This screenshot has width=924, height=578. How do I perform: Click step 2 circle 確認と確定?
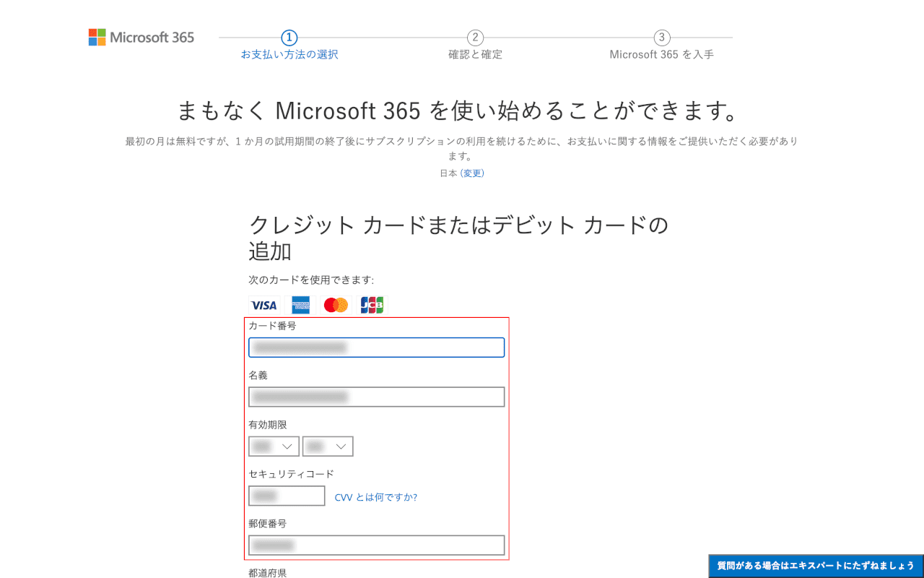coord(475,38)
